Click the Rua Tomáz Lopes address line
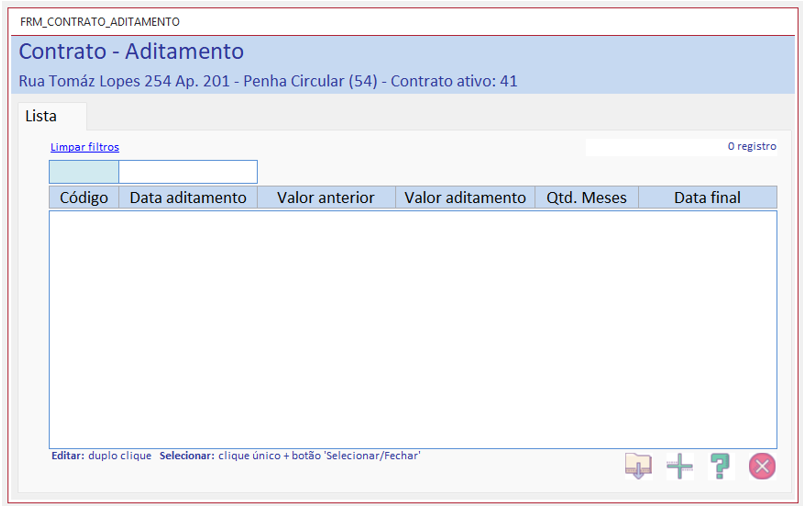 click(268, 81)
